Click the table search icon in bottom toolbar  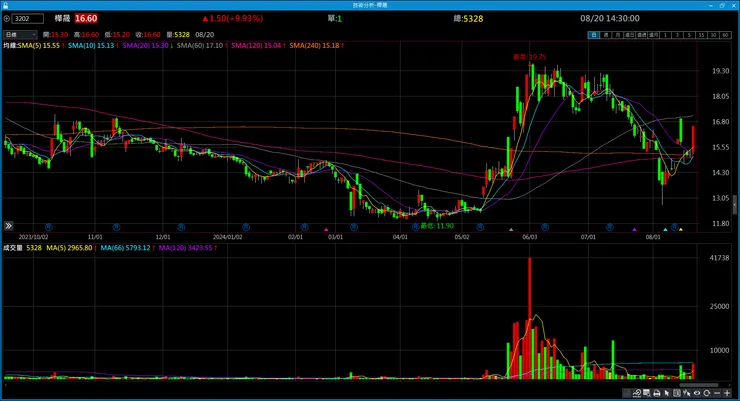(647, 393)
